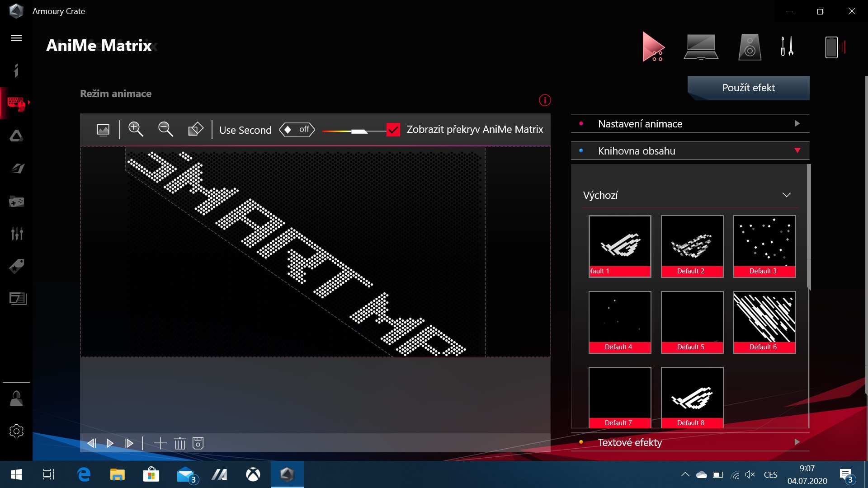Viewport: 868px width, 488px height.
Task: Save the animation with disk icon
Action: click(198, 443)
